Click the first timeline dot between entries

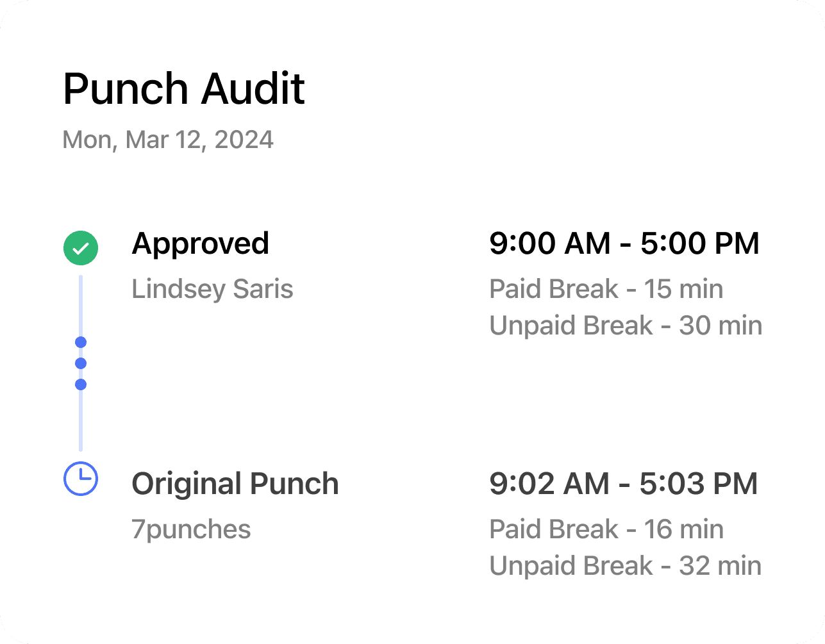point(80,342)
